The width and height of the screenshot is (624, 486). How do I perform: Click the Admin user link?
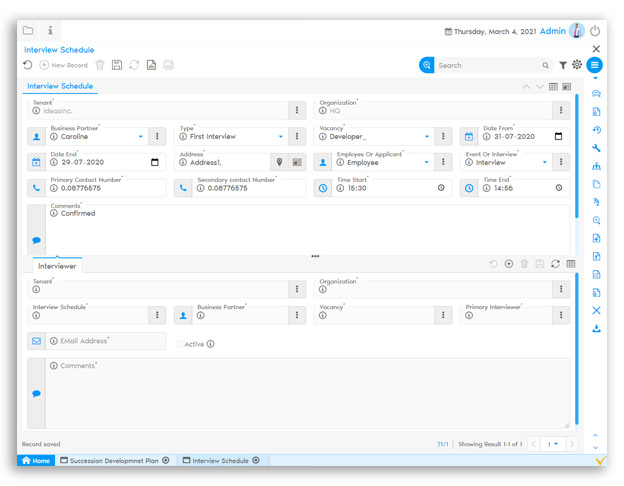tap(552, 32)
